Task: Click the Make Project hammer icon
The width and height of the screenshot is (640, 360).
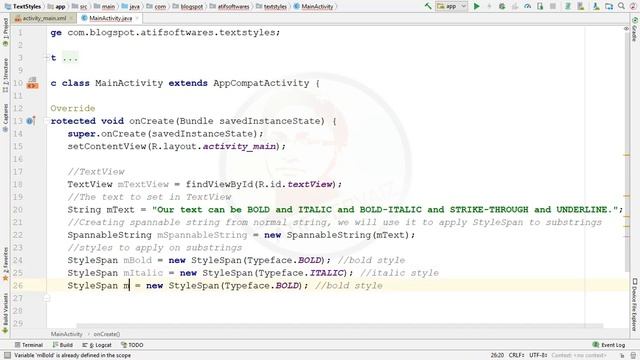Action: pyautogui.click(x=428, y=6)
